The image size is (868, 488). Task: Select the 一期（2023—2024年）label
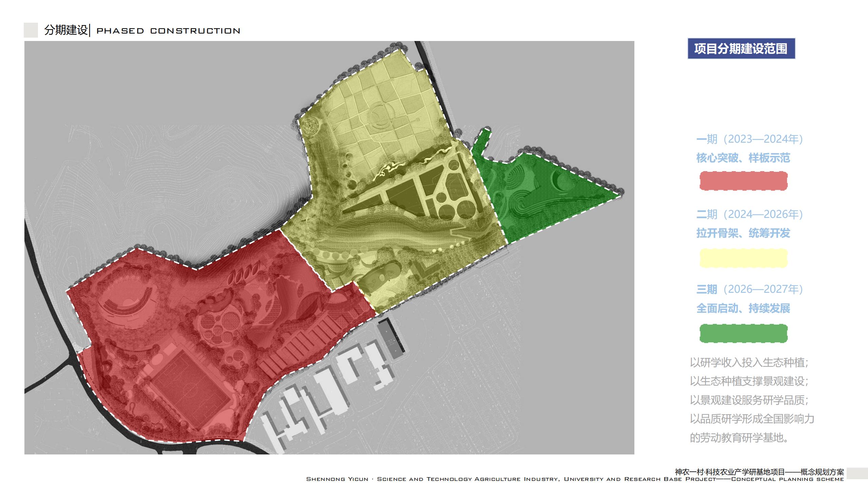[749, 139]
